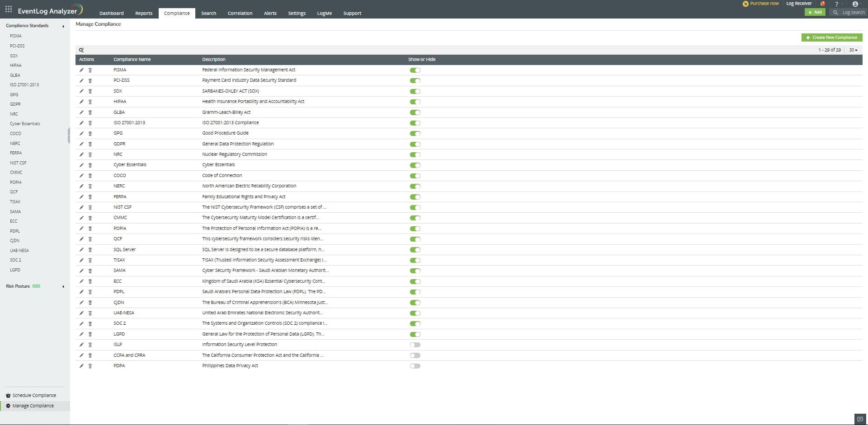Open the Support tab
This screenshot has width=868, height=425.
tap(352, 13)
